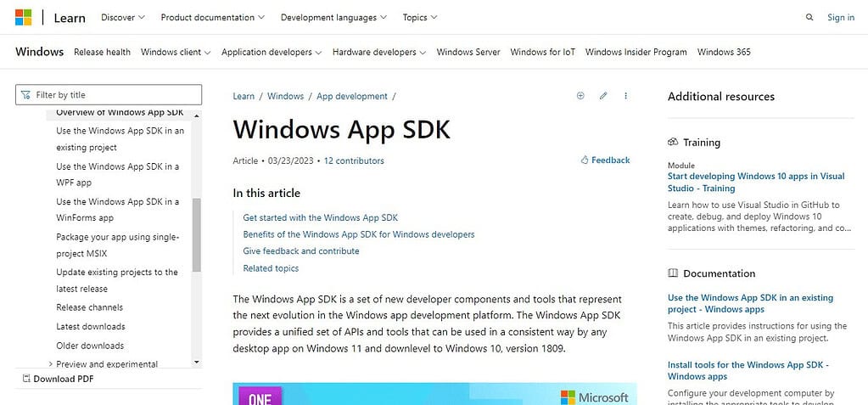Click the edit pencil icon
This screenshot has height=405, width=868.
(x=602, y=96)
